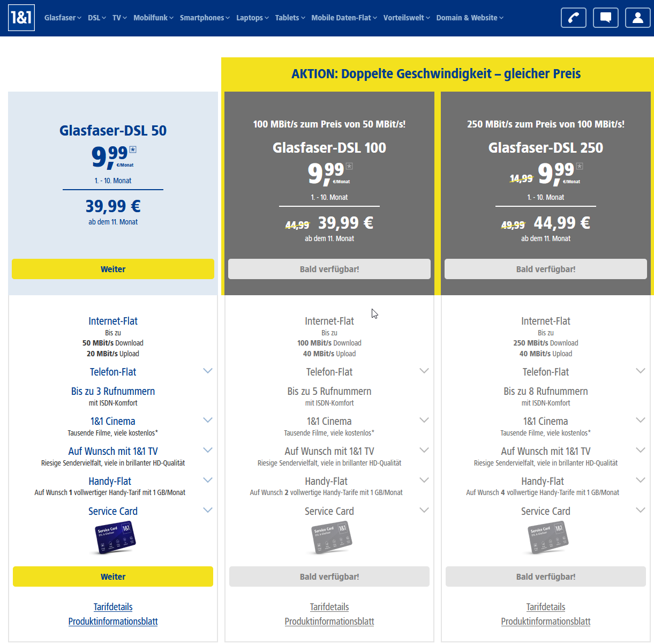The width and height of the screenshot is (654, 644).
Task: Open the chat bubble icon
Action: (x=606, y=18)
